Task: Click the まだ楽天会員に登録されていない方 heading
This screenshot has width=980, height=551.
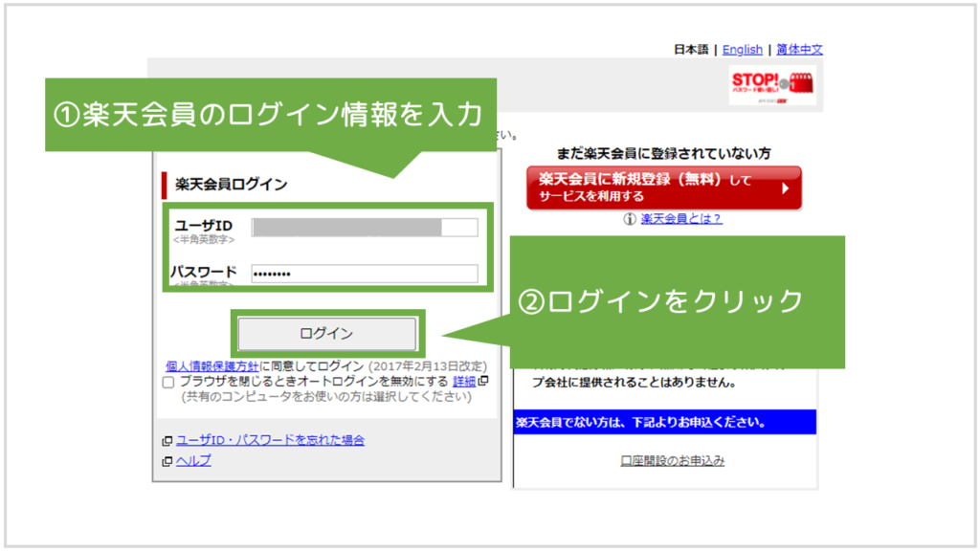Action: click(664, 153)
